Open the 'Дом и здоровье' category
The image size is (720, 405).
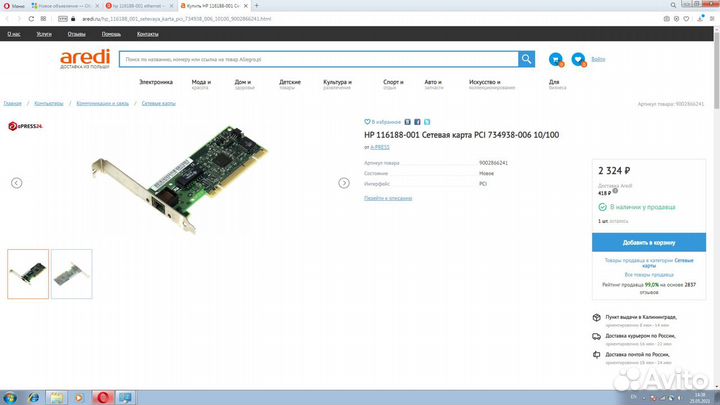(x=244, y=84)
